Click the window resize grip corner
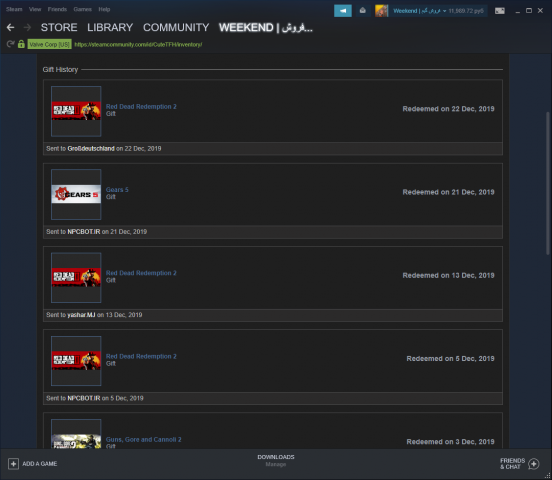The height and width of the screenshot is (480, 552). click(547, 476)
